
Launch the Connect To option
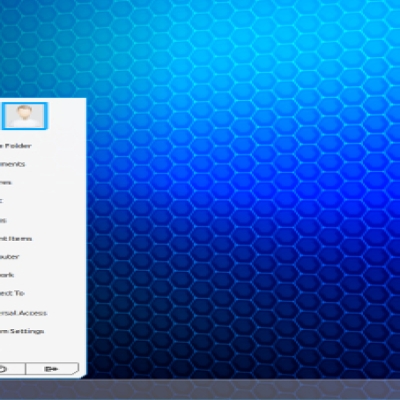tap(12, 293)
